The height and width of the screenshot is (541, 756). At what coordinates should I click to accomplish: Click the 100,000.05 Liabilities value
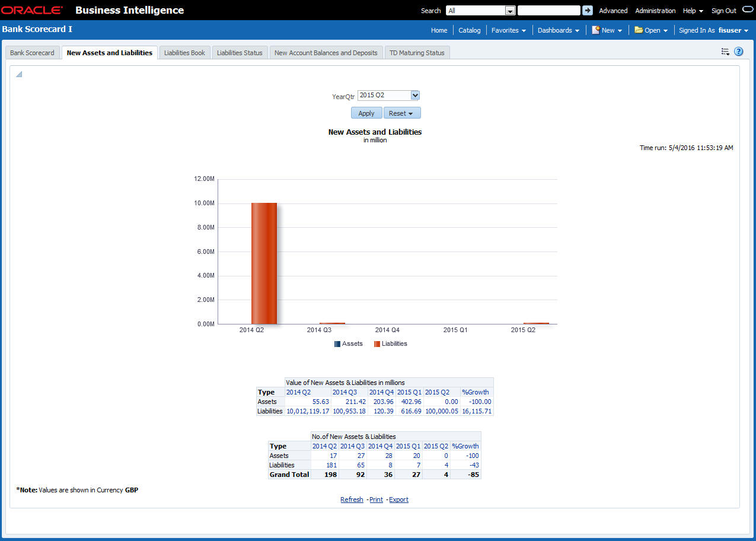coord(441,411)
